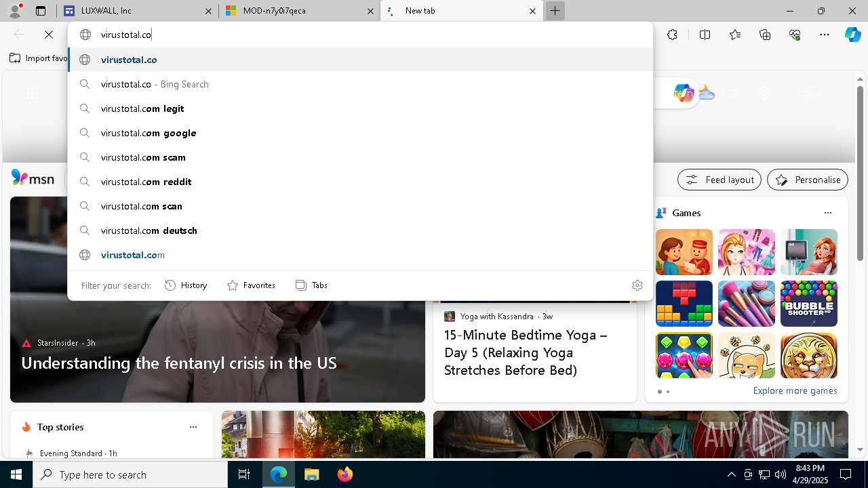Open the tab actions menu icon
The height and width of the screenshot is (488, 868).
[41, 11]
